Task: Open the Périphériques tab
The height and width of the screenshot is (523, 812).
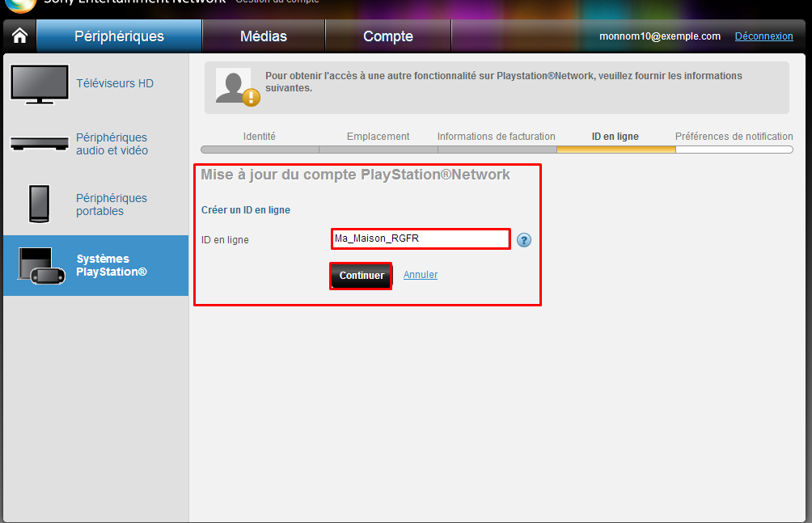Action: click(x=119, y=36)
